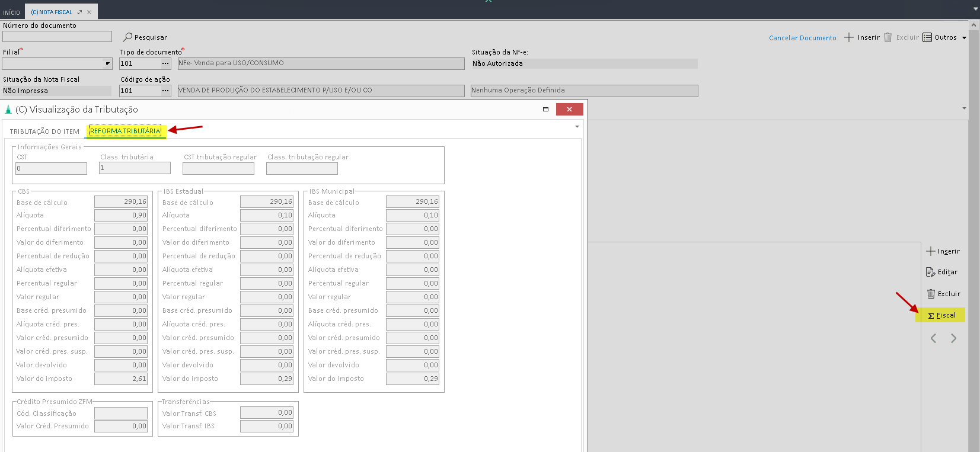Open the Outros list icon menu
This screenshot has width=980, height=452.
coord(927,37)
